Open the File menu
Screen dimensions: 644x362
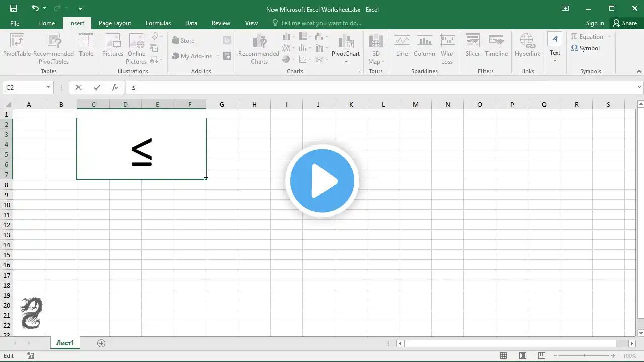(15, 23)
